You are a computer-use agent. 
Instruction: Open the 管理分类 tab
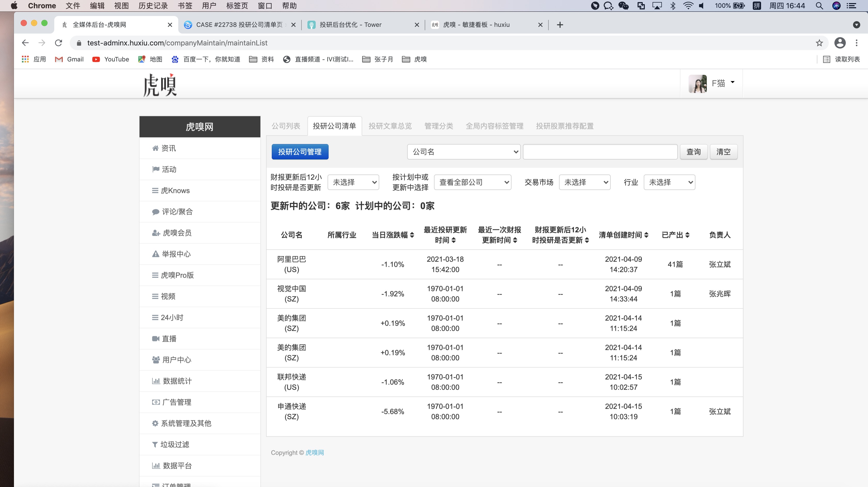point(439,126)
